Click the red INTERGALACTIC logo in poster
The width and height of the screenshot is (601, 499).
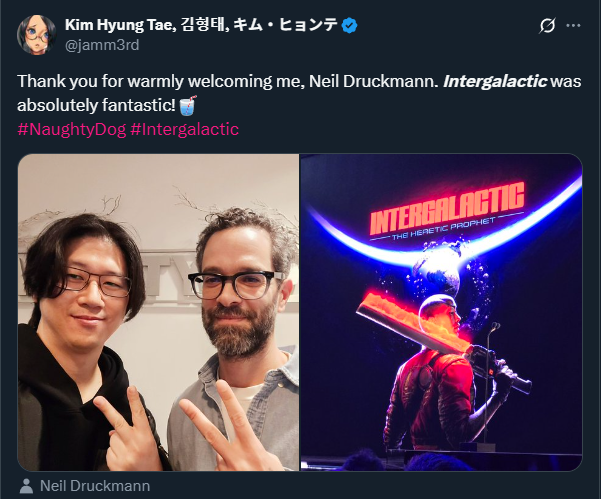pyautogui.click(x=447, y=208)
